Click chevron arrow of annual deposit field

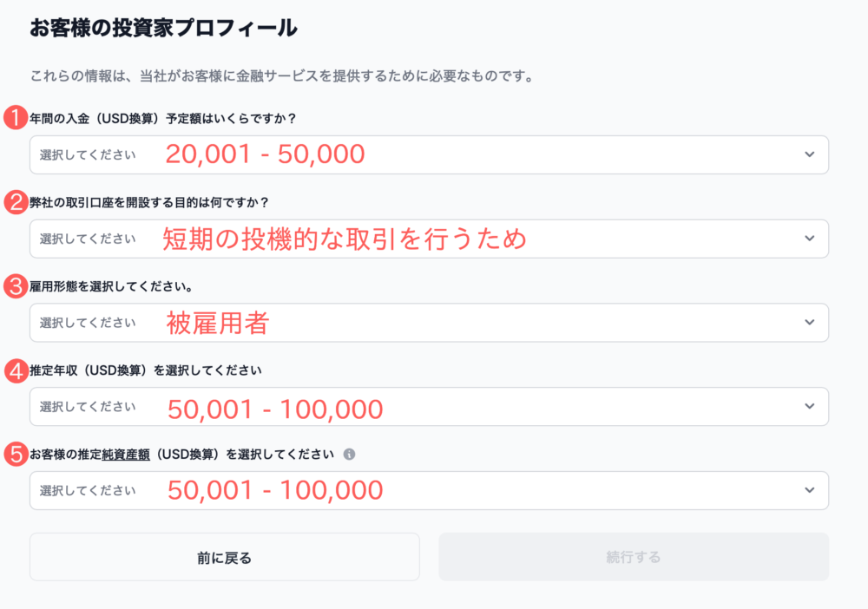coord(809,154)
